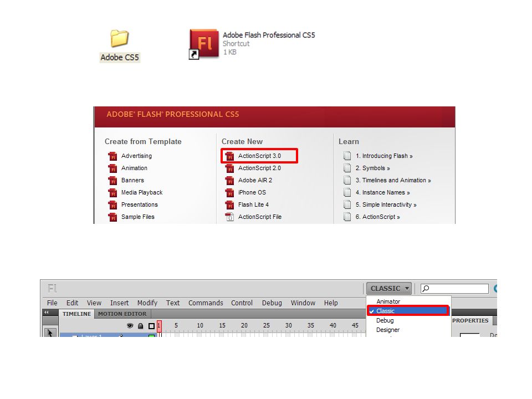The image size is (532, 399).
Task: Click the iPhone OS file icon
Action: 229,193
